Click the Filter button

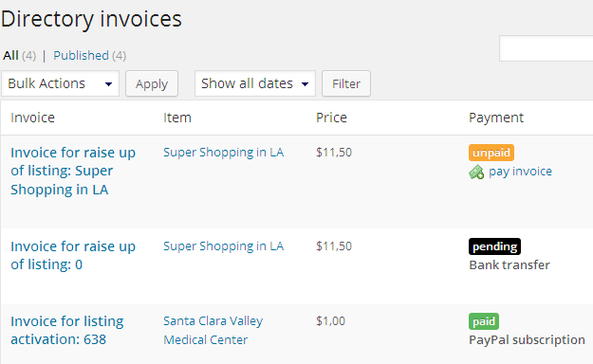[x=346, y=83]
